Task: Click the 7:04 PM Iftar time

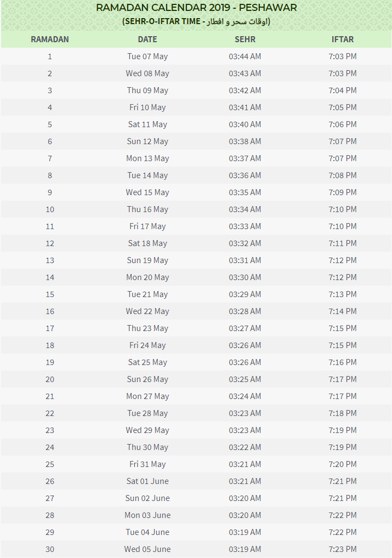Action: (343, 90)
